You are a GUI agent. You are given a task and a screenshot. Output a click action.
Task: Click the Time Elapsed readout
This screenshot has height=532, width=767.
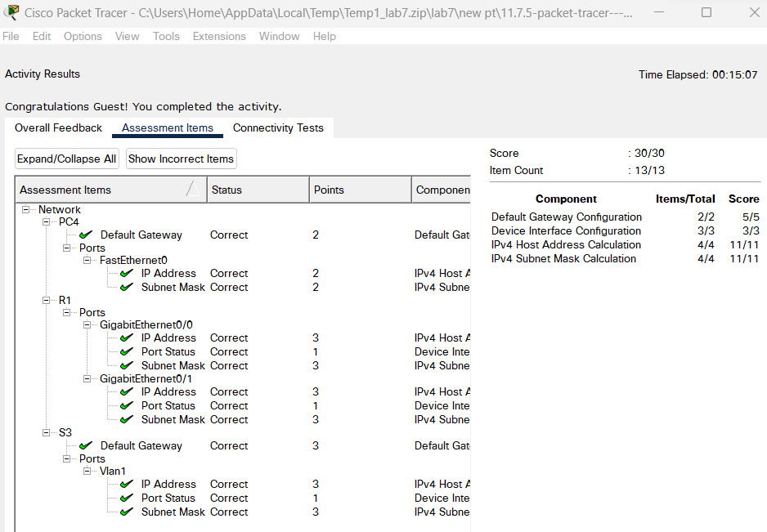698,74
